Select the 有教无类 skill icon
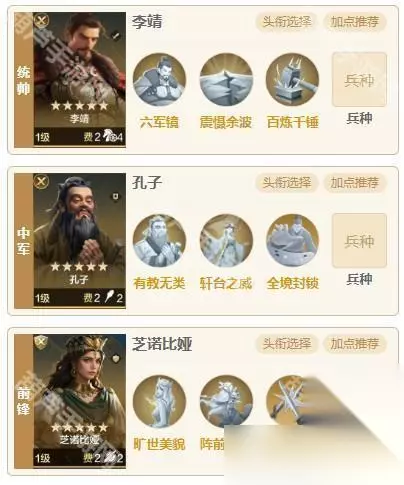Screen dimensions: 404x485 coord(159,241)
